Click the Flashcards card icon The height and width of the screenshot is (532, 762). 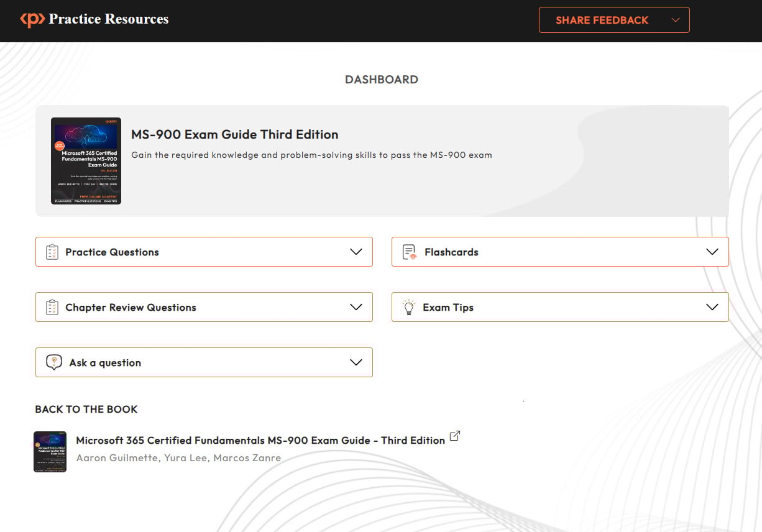(408, 252)
